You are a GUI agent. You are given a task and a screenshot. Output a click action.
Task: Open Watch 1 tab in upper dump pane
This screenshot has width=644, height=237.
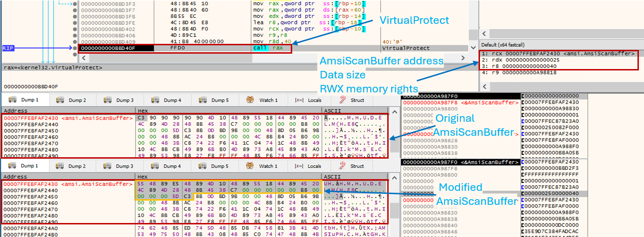point(262,100)
